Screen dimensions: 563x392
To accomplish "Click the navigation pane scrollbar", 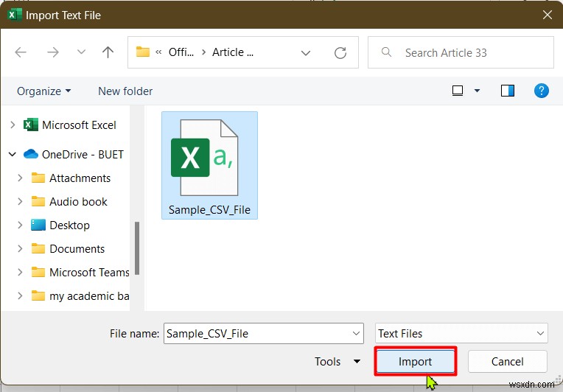I will point(137,248).
